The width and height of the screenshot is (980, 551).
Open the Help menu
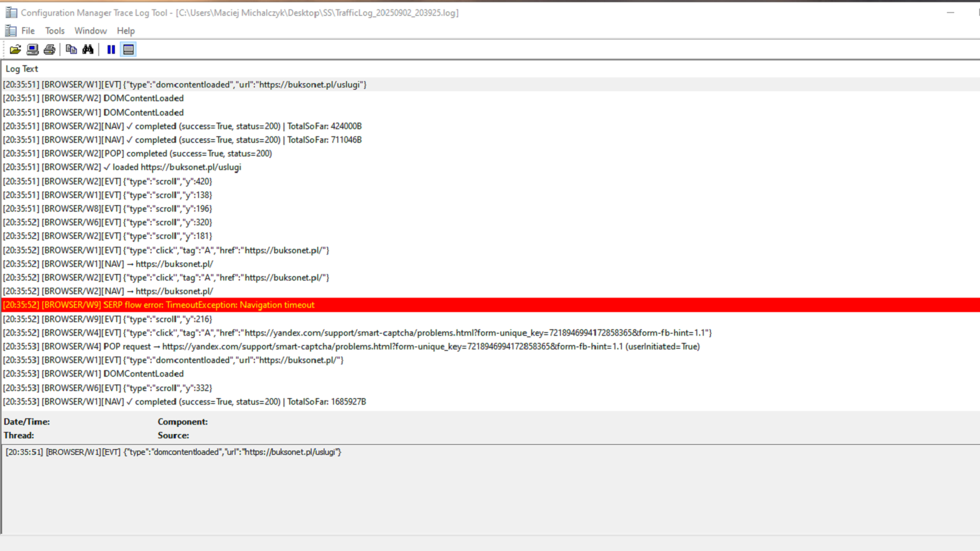pyautogui.click(x=126, y=30)
